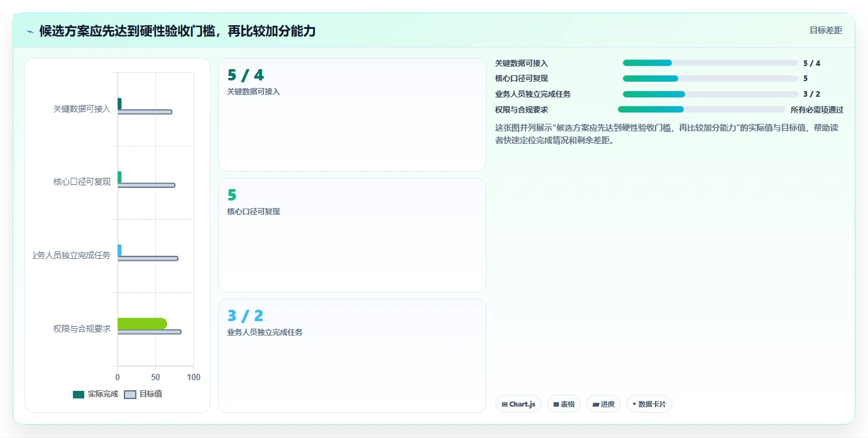Viewport: 868px width, 438px height.
Task: Select the Chart.js tag chip
Action: (519, 404)
